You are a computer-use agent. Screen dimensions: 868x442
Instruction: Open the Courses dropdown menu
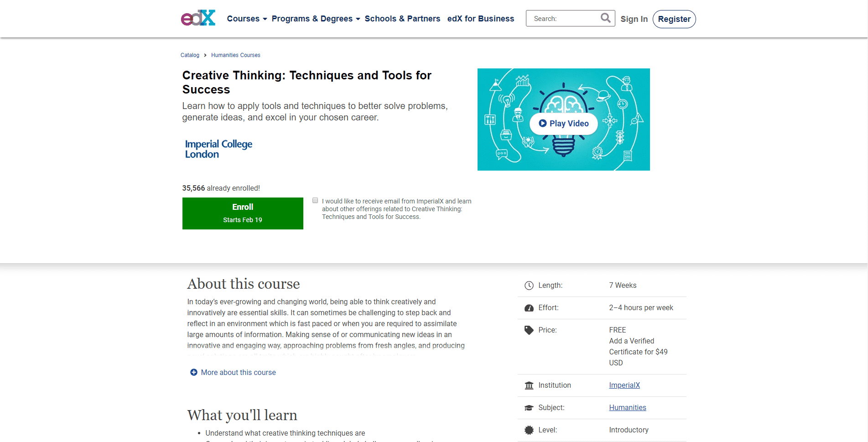click(247, 19)
